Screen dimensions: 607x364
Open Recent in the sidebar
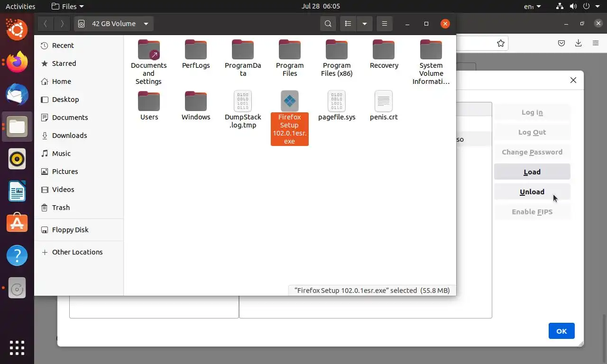pyautogui.click(x=79, y=45)
